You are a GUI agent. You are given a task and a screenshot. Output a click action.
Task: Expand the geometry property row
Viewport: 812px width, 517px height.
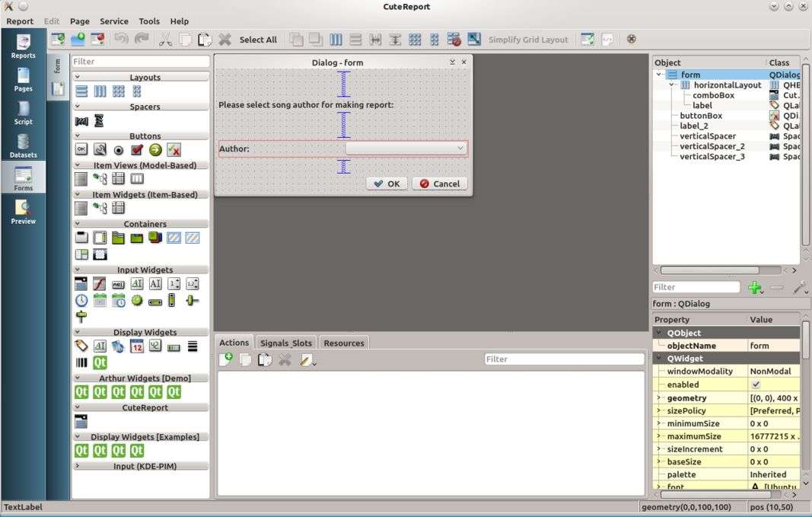(x=659, y=397)
